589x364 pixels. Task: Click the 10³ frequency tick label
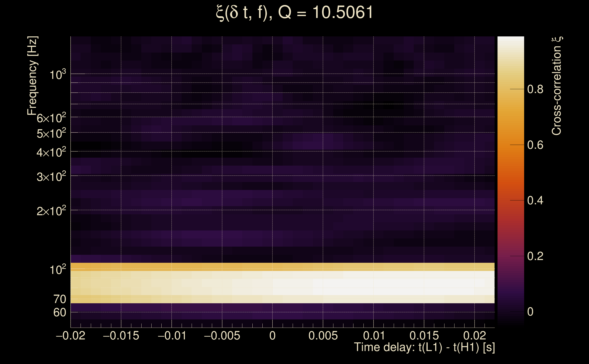58,75
